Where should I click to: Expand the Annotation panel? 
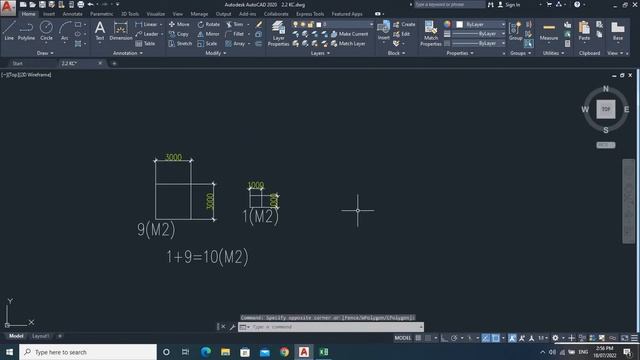point(128,53)
